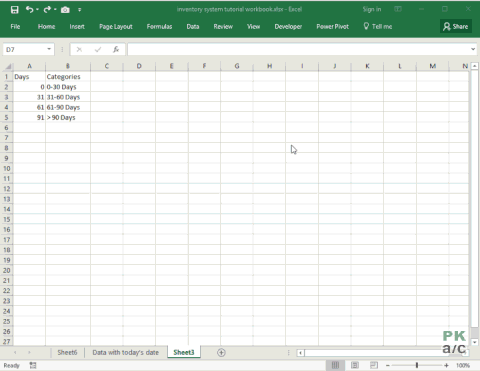
Task: Click the macro recording icon in the status bar
Action: point(33,365)
